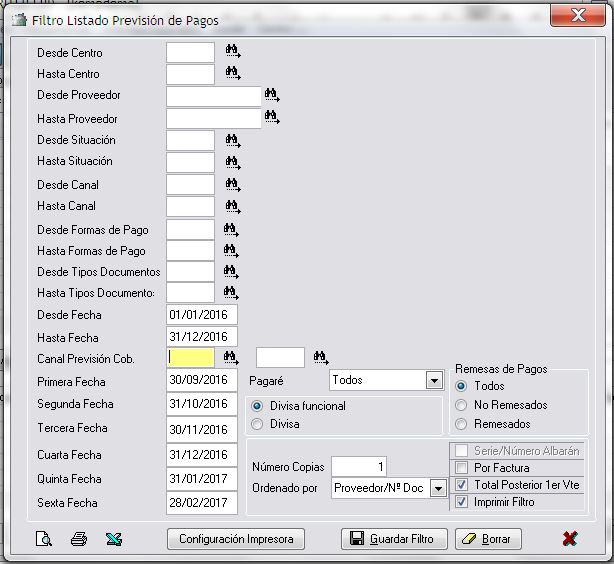614x564 pixels.
Task: Select Divisa radio option
Action: (257, 424)
